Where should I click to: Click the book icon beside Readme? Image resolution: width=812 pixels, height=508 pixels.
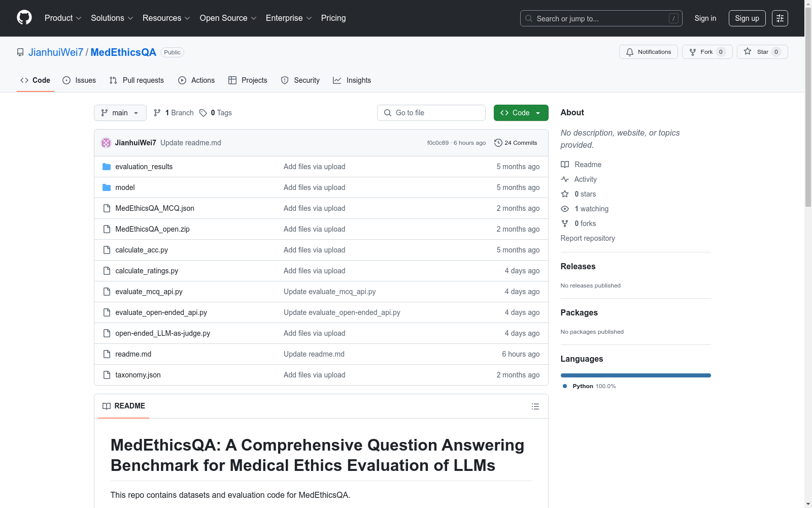click(x=565, y=165)
